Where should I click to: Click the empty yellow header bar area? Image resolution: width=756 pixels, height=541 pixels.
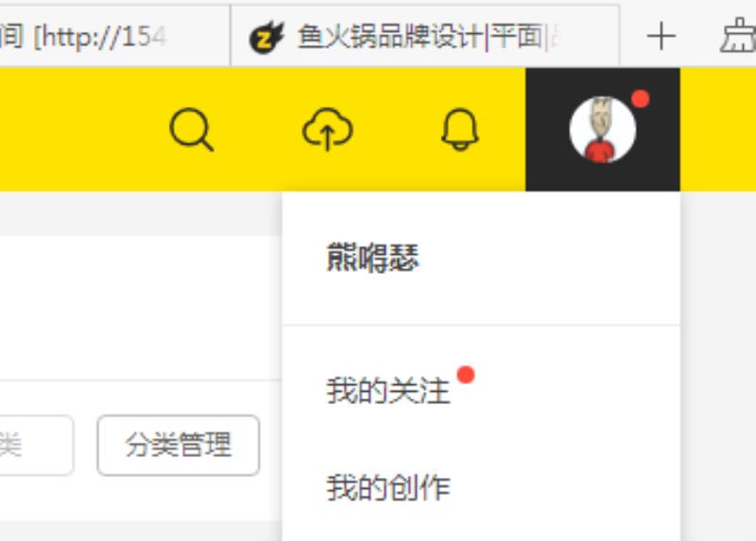coord(82,129)
